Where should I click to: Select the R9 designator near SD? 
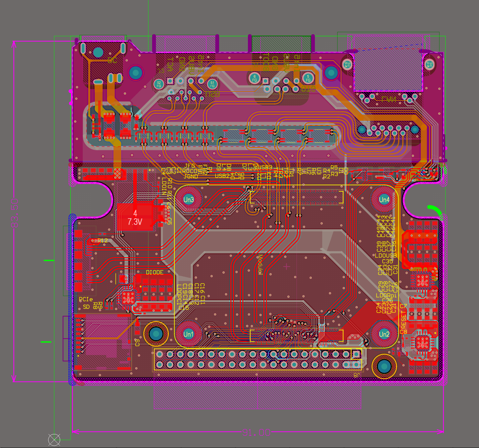tap(100, 305)
